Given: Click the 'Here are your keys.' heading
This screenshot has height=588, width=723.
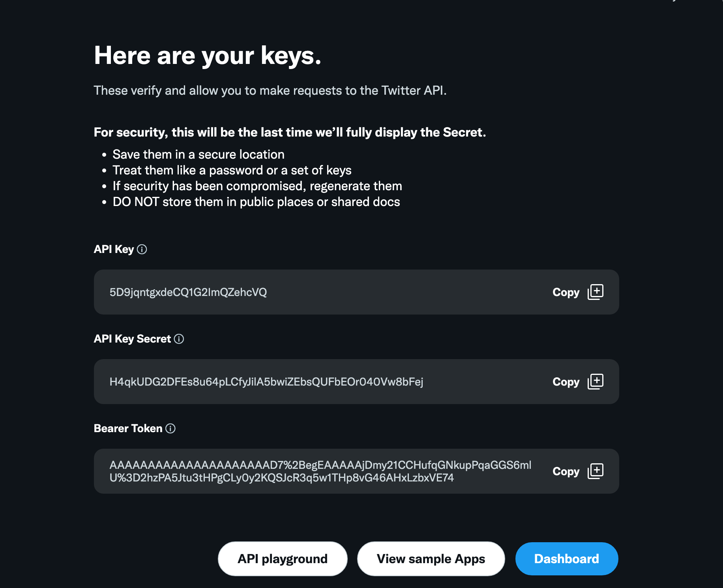Looking at the screenshot, I should click(207, 55).
